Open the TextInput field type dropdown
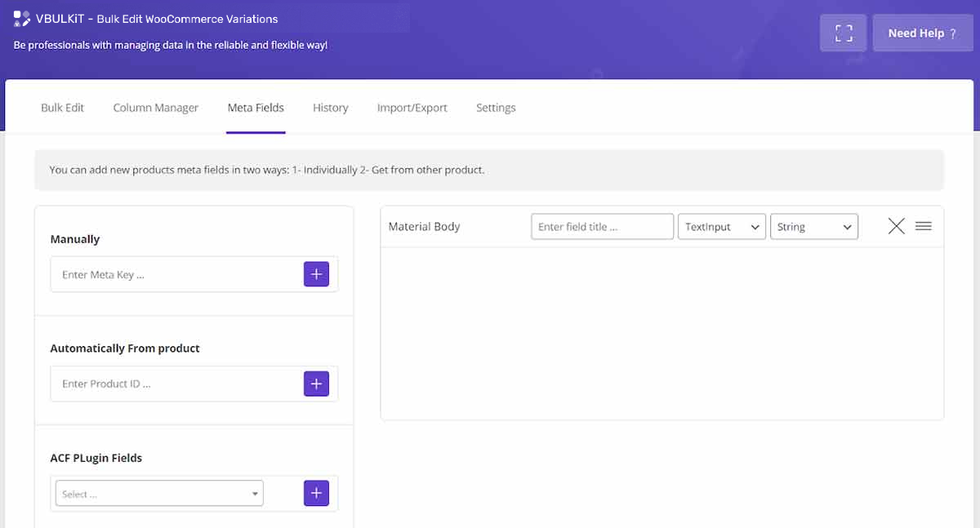This screenshot has width=980, height=528. [721, 227]
